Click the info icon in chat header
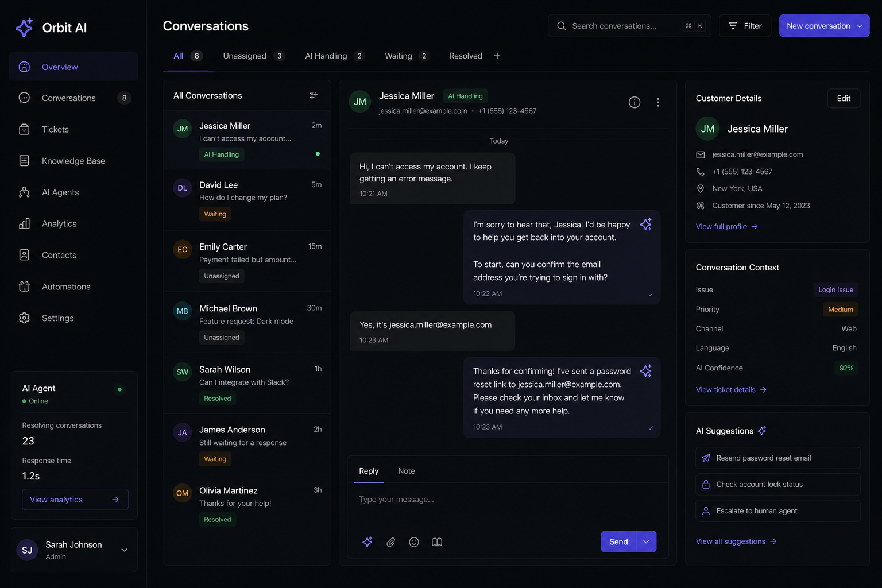The width and height of the screenshot is (882, 588). (635, 102)
